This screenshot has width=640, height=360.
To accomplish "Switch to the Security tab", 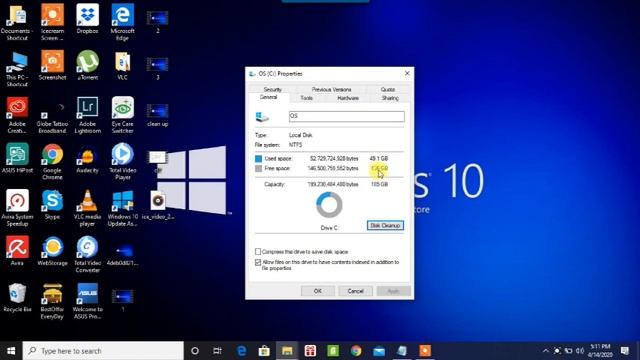I will [x=273, y=89].
